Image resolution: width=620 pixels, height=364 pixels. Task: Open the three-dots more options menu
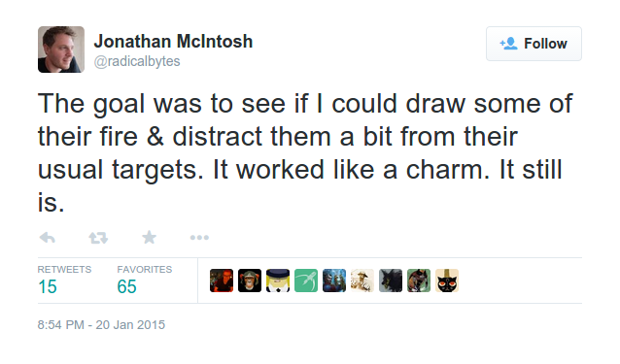199,238
